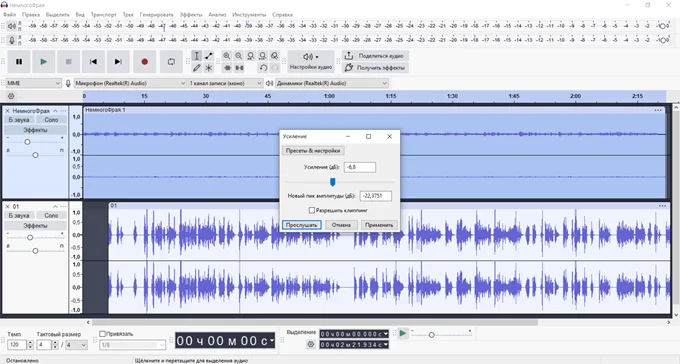Click the Новый пик амплитуды field
This screenshot has height=364, width=680.
tap(376, 196)
